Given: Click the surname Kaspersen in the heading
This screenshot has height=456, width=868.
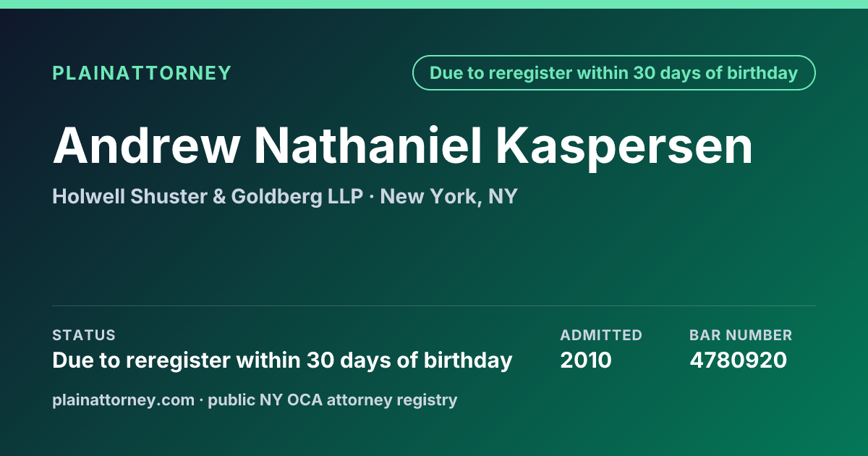Looking at the screenshot, I should [625, 145].
